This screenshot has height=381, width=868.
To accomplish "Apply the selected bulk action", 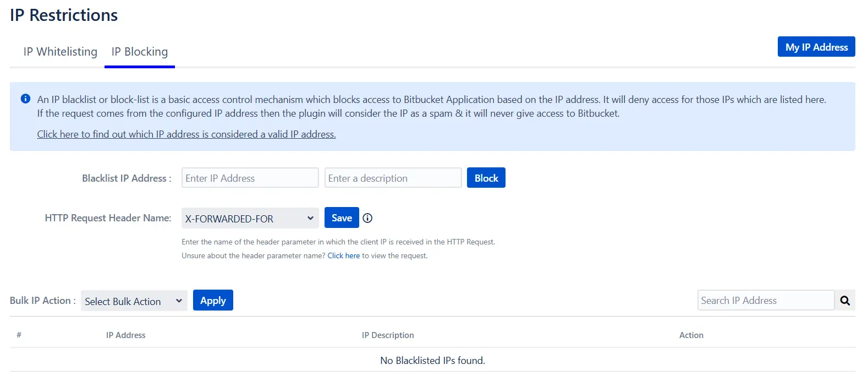I will pos(213,300).
